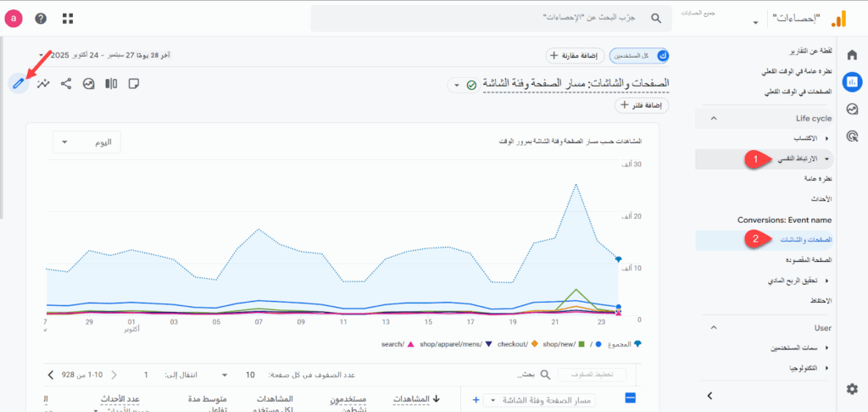Share this report using the share icon
The image size is (868, 412).
66,83
